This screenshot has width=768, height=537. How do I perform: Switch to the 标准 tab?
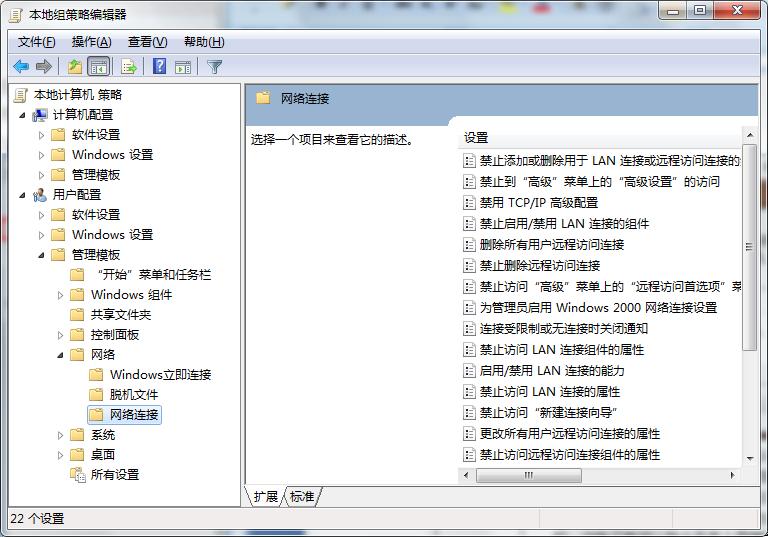(302, 497)
